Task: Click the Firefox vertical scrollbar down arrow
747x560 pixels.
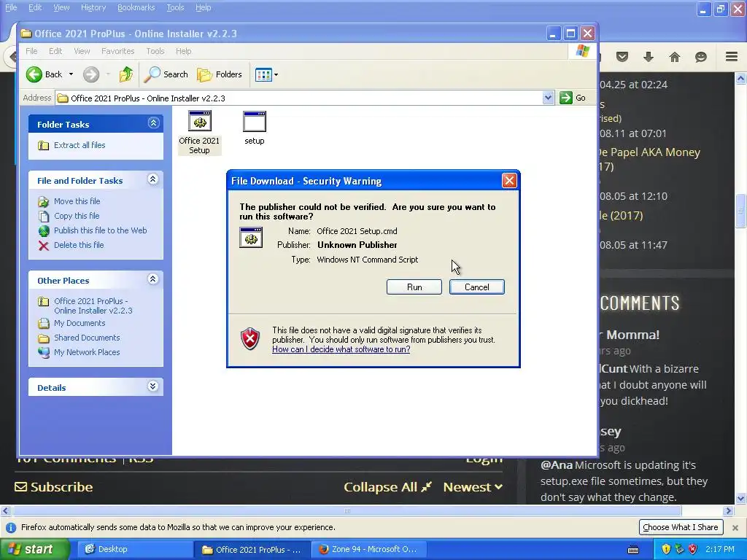Action: tap(741, 499)
